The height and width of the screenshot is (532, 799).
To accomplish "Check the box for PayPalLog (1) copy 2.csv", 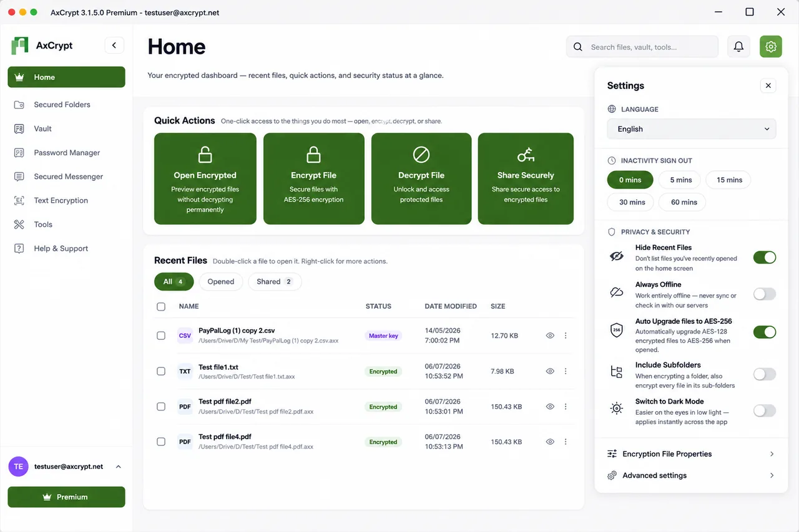I will tap(161, 336).
